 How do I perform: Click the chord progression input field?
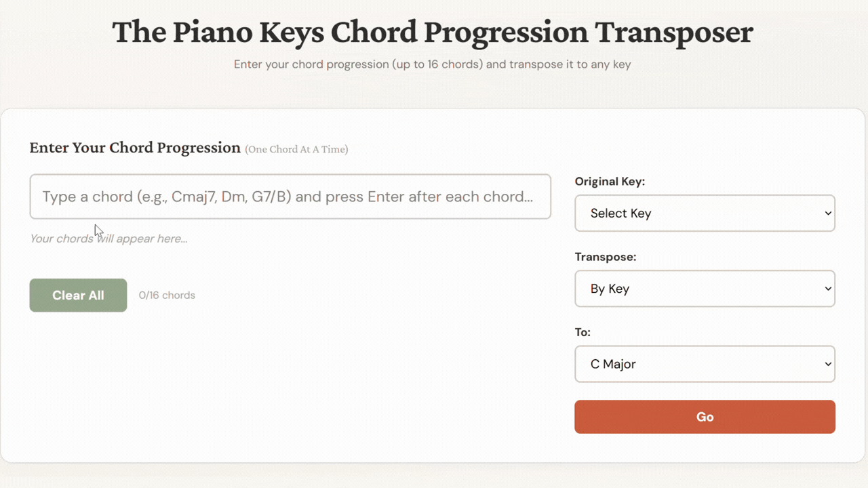(290, 197)
